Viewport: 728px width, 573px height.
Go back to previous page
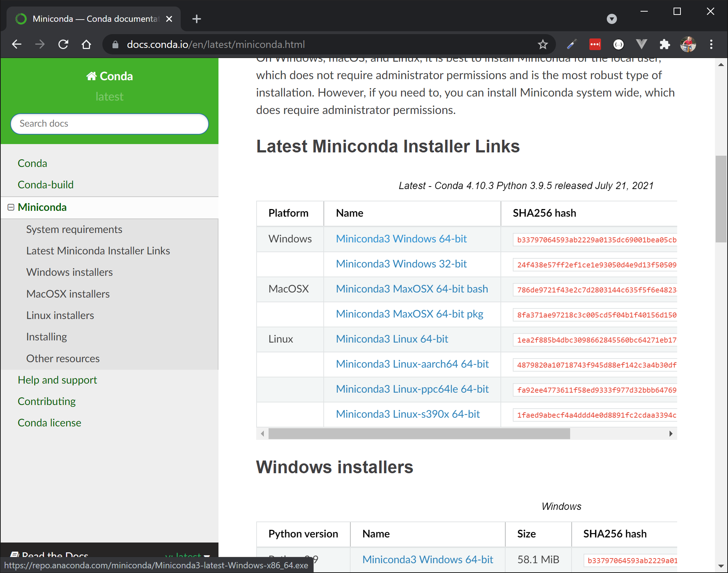pyautogui.click(x=17, y=44)
